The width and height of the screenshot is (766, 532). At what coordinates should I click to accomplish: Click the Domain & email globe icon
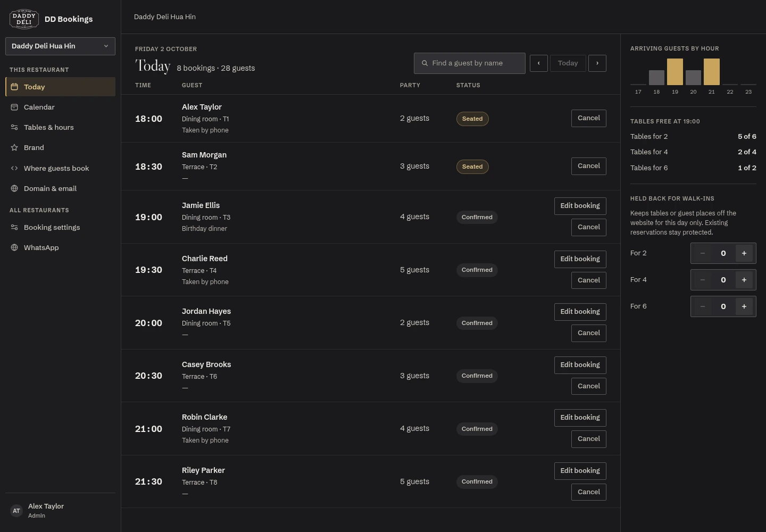(14, 188)
